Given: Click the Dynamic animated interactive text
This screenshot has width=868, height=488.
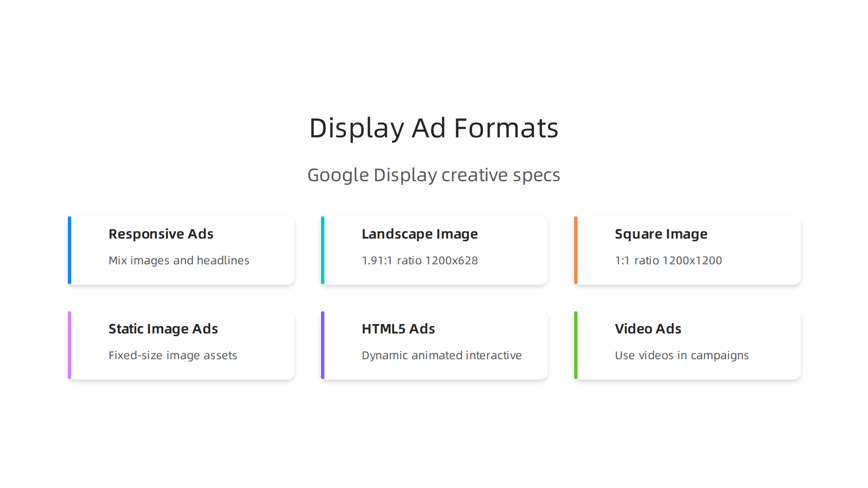Looking at the screenshot, I should click(x=442, y=356).
